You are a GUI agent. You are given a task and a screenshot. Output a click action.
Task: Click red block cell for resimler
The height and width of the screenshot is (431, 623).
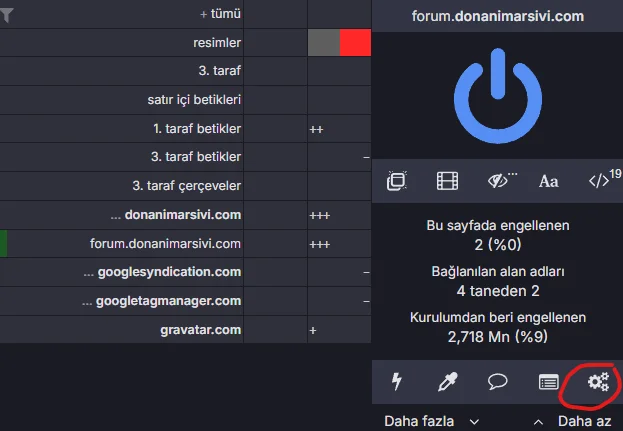tap(355, 43)
